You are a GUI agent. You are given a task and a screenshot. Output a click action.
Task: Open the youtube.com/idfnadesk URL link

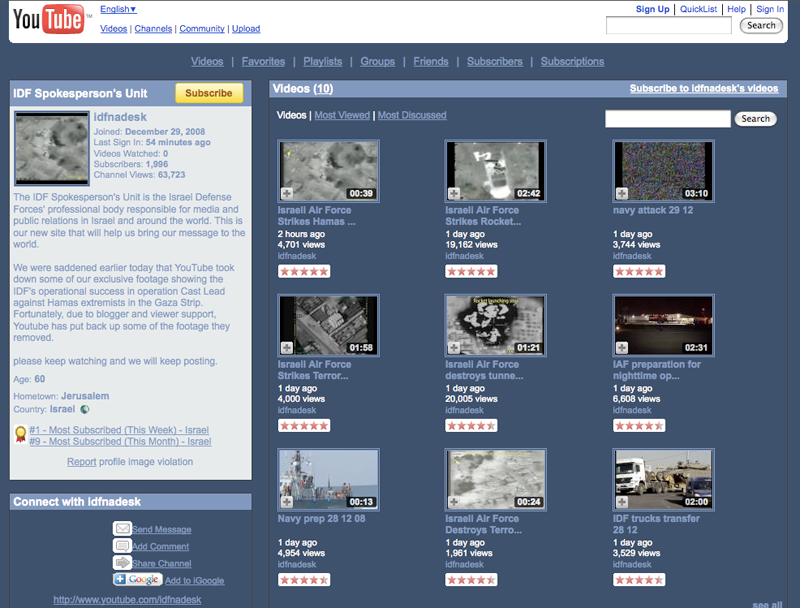coord(127,599)
